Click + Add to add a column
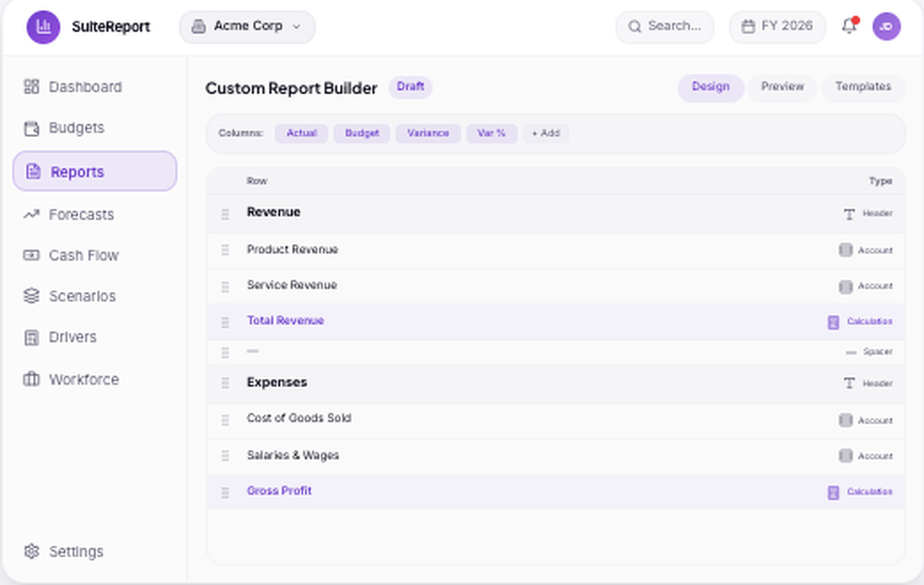 (546, 133)
